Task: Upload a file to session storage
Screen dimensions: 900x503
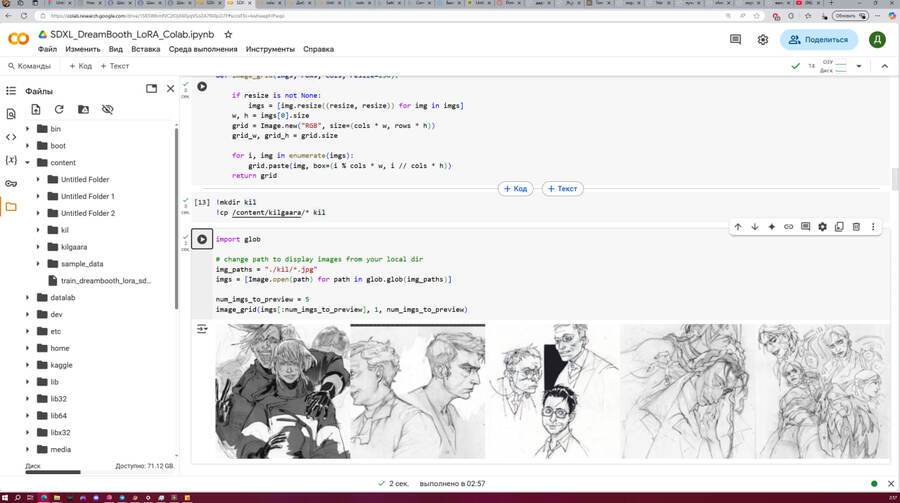Action: (x=36, y=109)
